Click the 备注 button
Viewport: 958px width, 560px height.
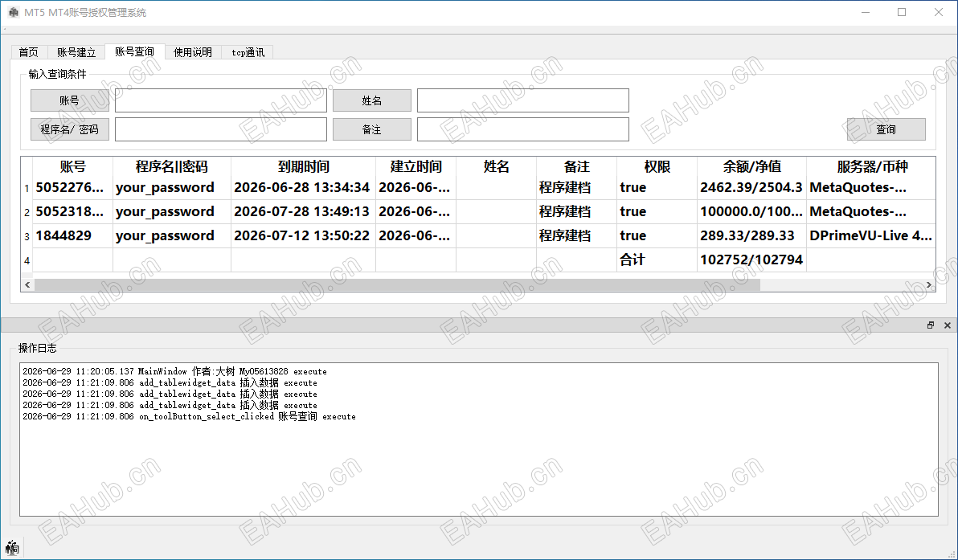(371, 129)
